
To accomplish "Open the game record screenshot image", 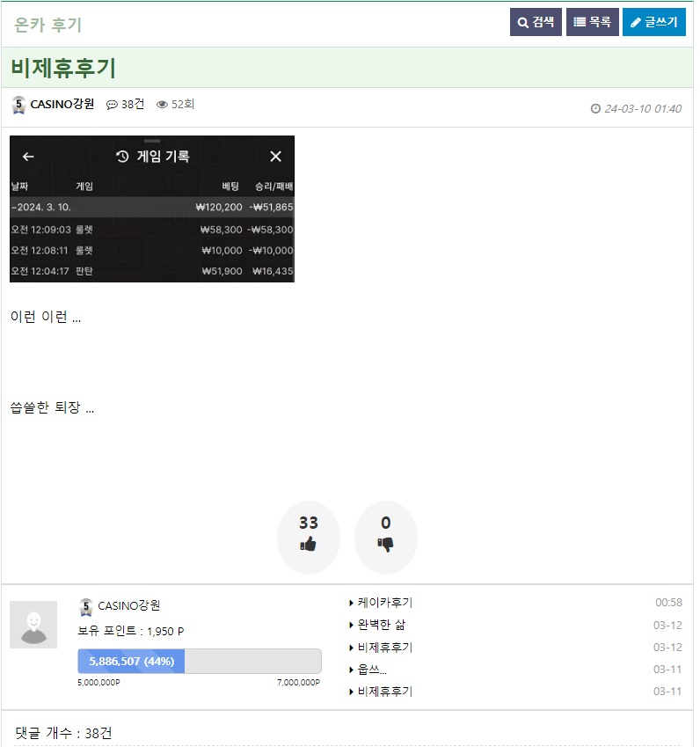I will pyautogui.click(x=152, y=209).
